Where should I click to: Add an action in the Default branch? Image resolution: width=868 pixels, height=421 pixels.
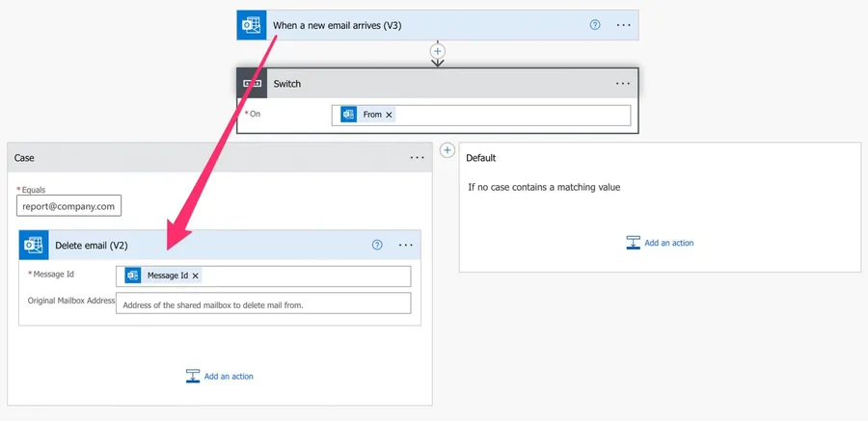coord(660,243)
